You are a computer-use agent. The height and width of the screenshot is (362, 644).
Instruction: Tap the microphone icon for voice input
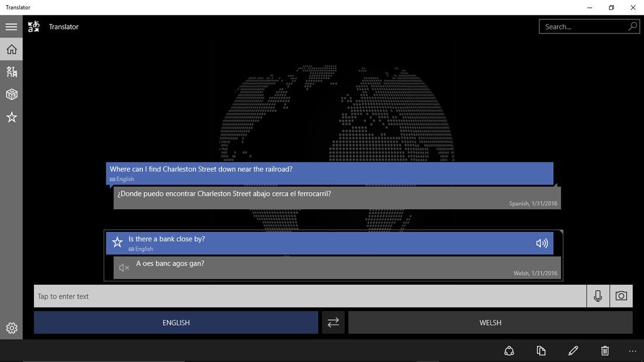pos(597,296)
